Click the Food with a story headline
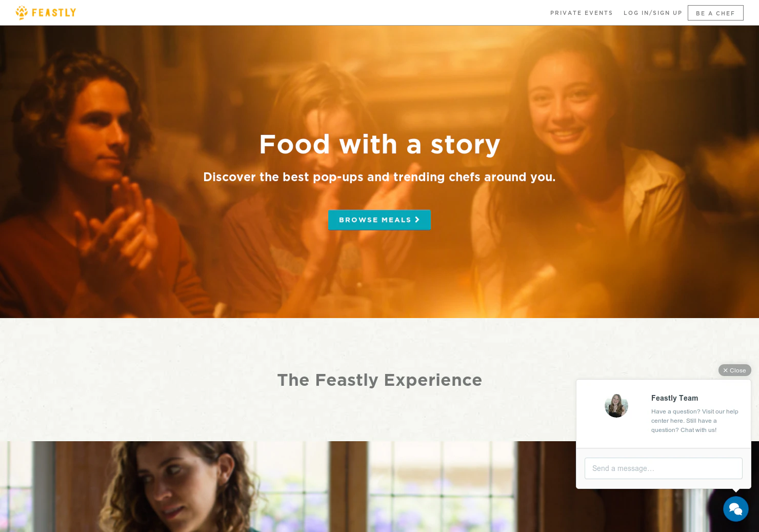 tap(379, 144)
